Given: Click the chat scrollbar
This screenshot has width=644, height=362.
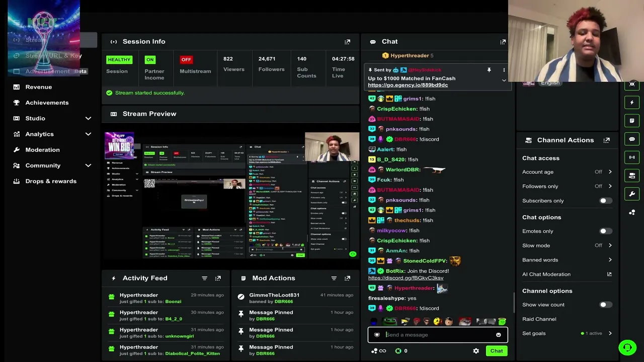Looking at the screenshot, I should point(513,302).
